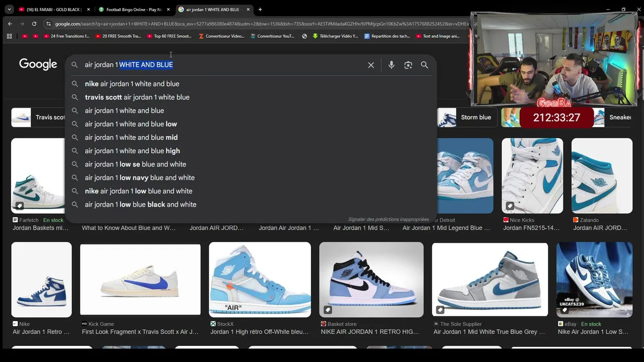The height and width of the screenshot is (362, 644).
Task: View site information icon in address bar
Action: 48,24
